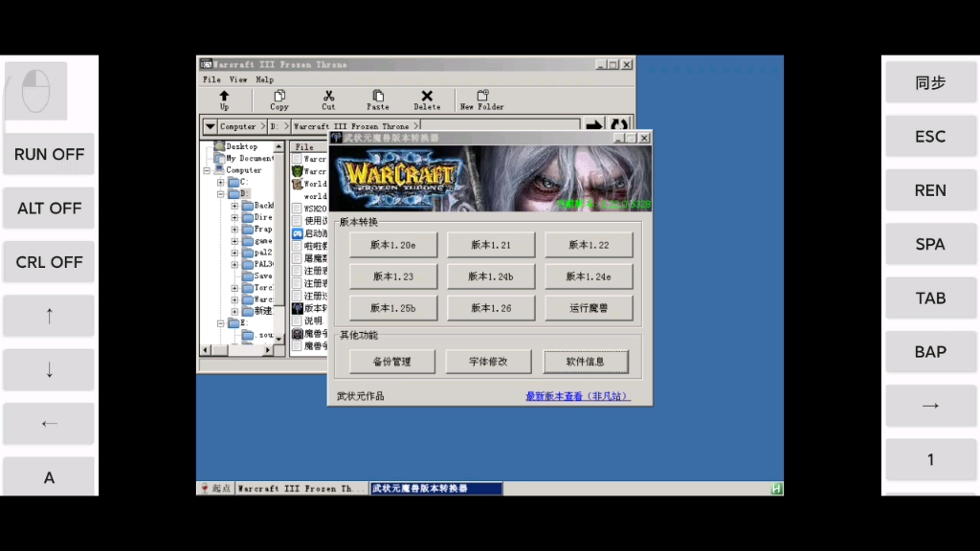Select the World scroll-icon file
The image size is (980, 551).
[298, 184]
